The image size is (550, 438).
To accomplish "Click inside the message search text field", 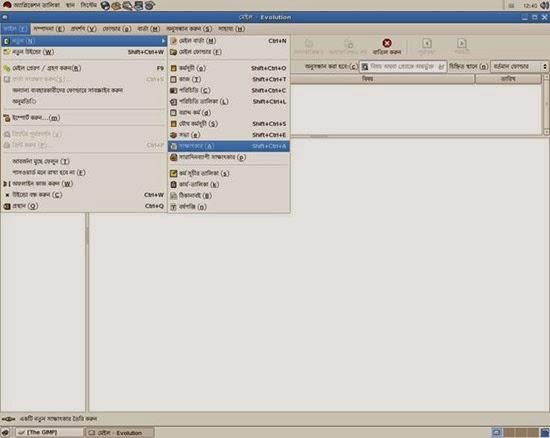I will [x=403, y=66].
